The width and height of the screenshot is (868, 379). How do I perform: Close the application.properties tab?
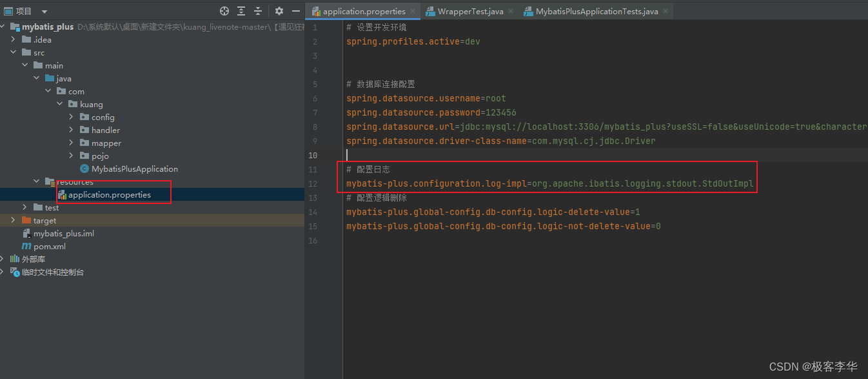pos(413,12)
